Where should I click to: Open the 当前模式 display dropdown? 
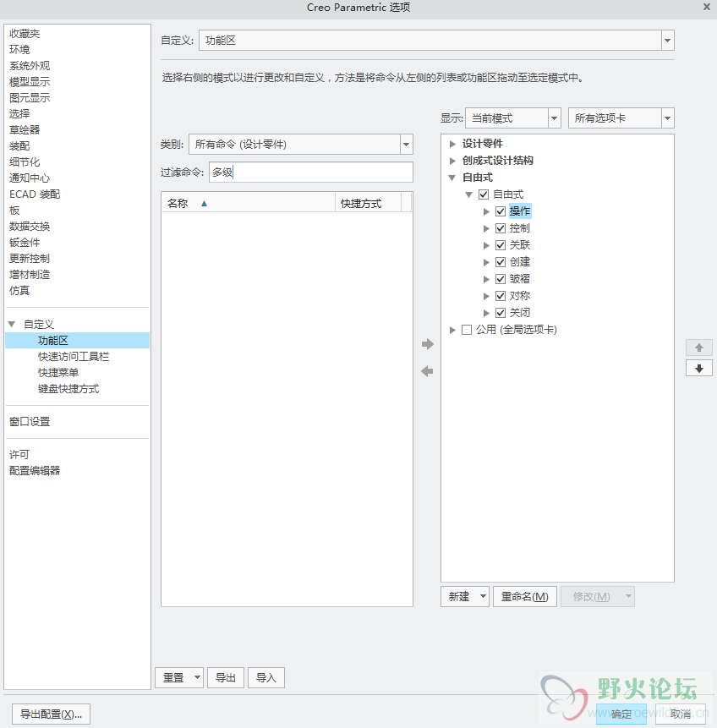click(554, 118)
